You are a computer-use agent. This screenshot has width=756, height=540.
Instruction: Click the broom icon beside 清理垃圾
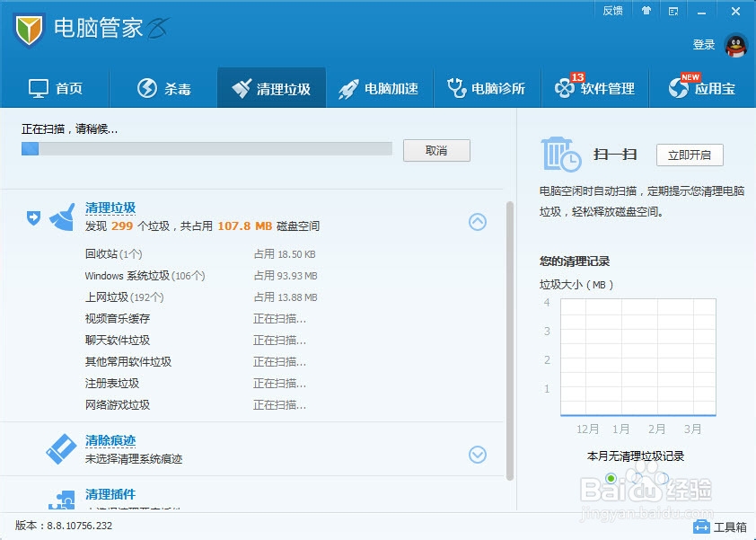(x=60, y=216)
